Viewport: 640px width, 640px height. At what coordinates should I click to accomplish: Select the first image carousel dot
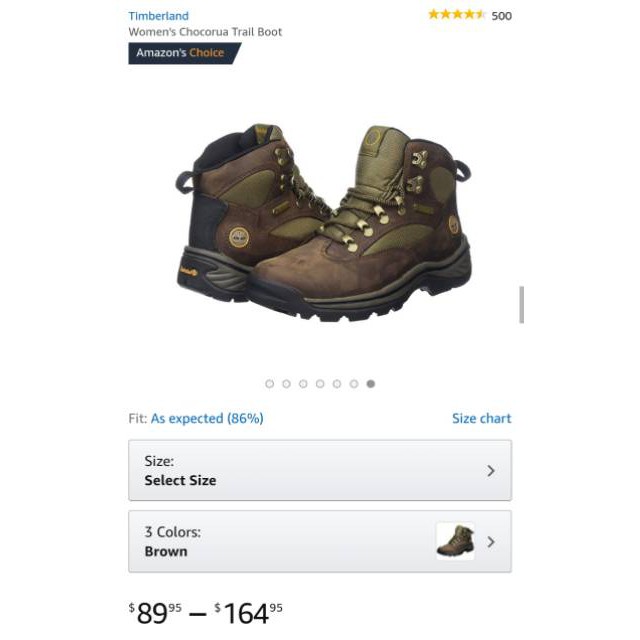(269, 384)
